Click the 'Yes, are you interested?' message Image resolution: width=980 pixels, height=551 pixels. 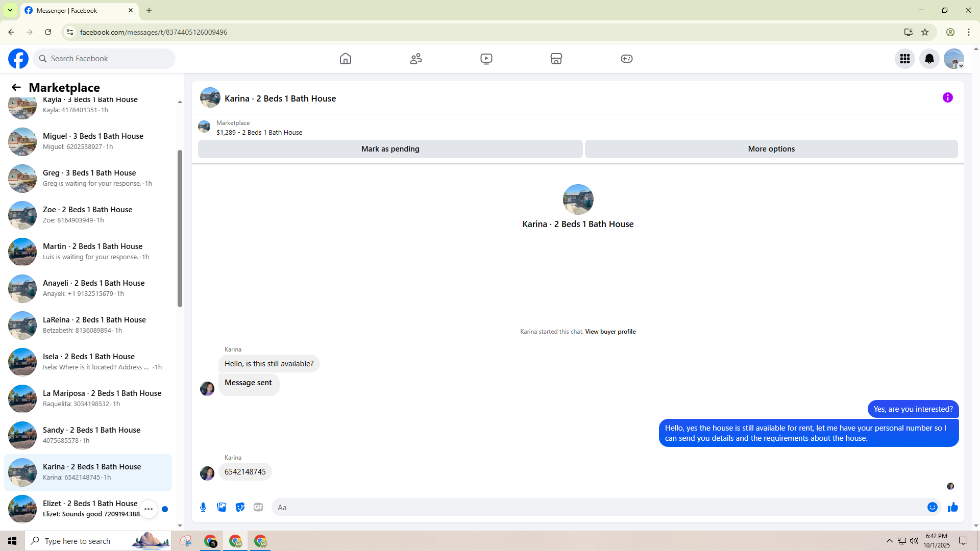tap(913, 409)
